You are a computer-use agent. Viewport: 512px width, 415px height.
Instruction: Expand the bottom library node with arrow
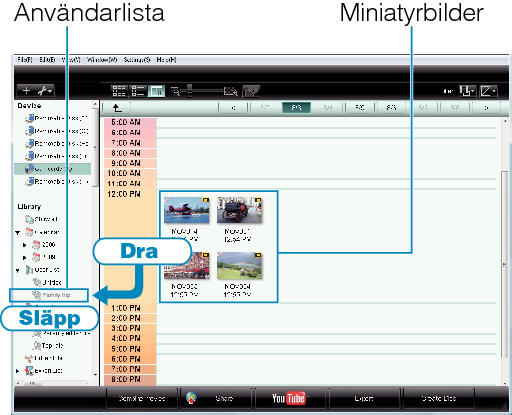click(17, 370)
